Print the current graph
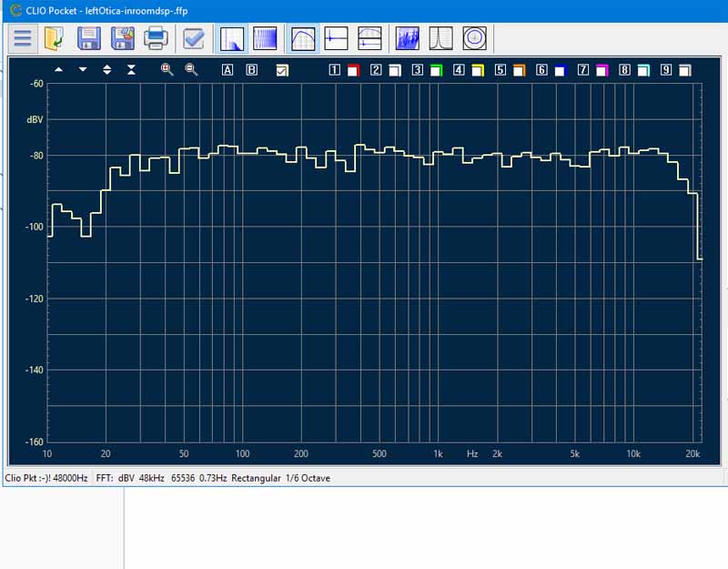The image size is (728, 569). point(156,38)
